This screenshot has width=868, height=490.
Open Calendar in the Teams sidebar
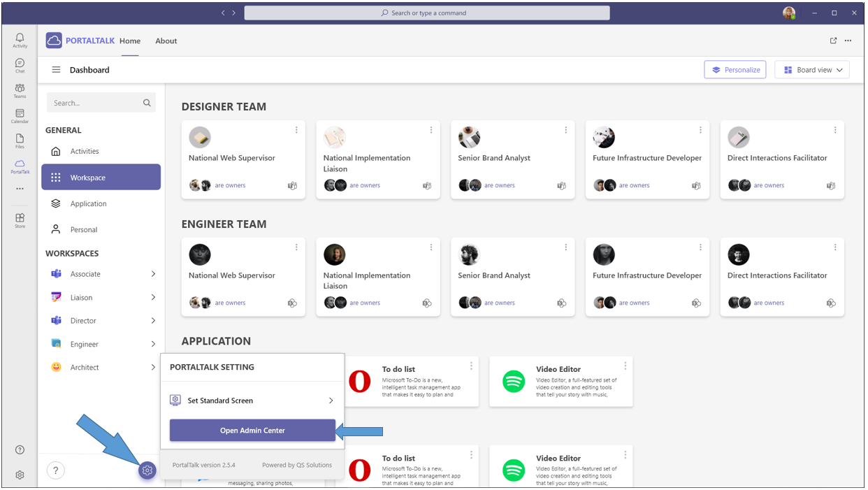(x=20, y=115)
